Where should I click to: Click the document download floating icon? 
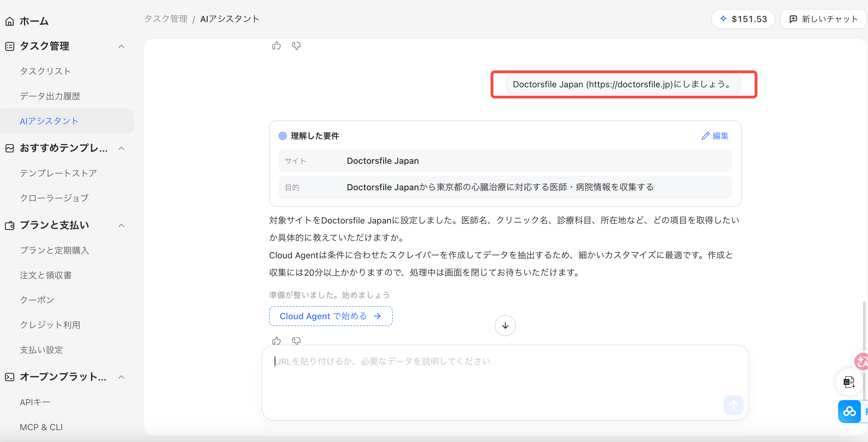coord(849,382)
